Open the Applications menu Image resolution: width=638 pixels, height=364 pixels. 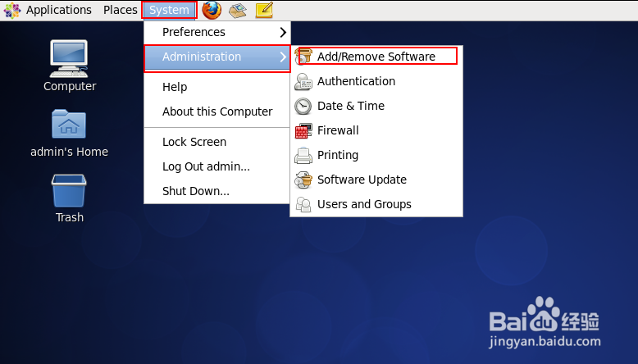[x=59, y=10]
